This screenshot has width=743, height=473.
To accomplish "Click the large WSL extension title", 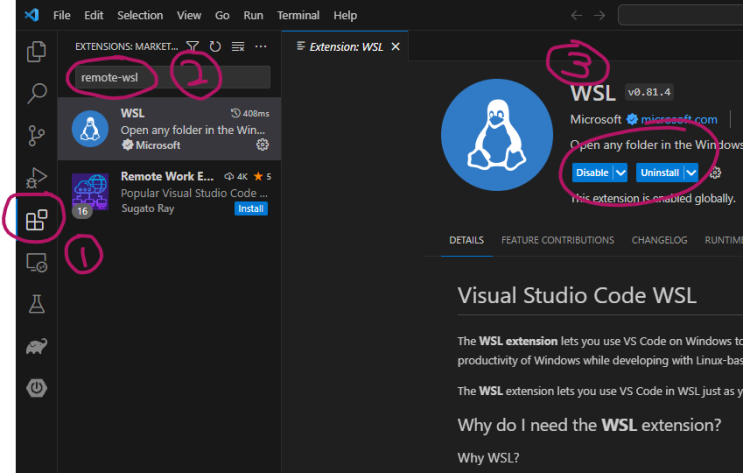I will click(x=593, y=93).
